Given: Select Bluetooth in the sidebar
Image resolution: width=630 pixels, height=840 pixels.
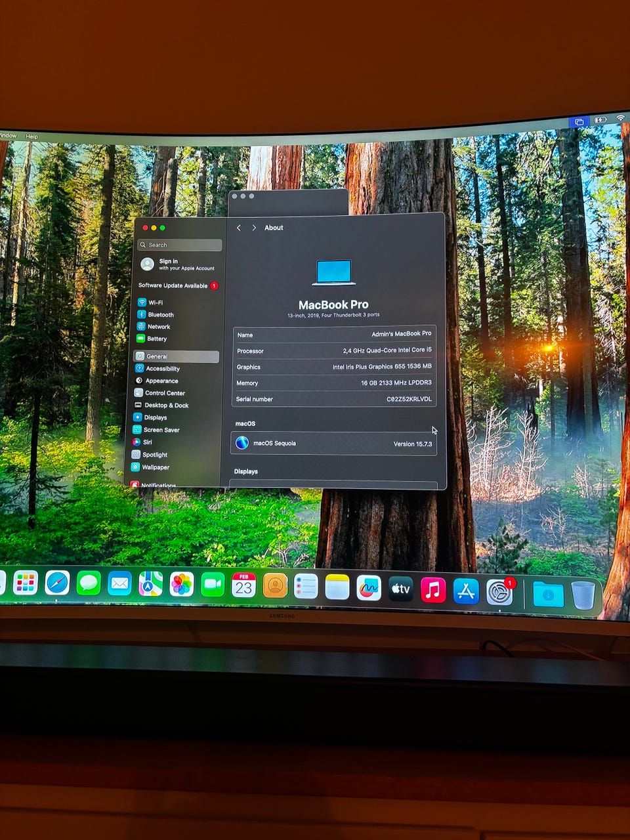Looking at the screenshot, I should click(156, 314).
